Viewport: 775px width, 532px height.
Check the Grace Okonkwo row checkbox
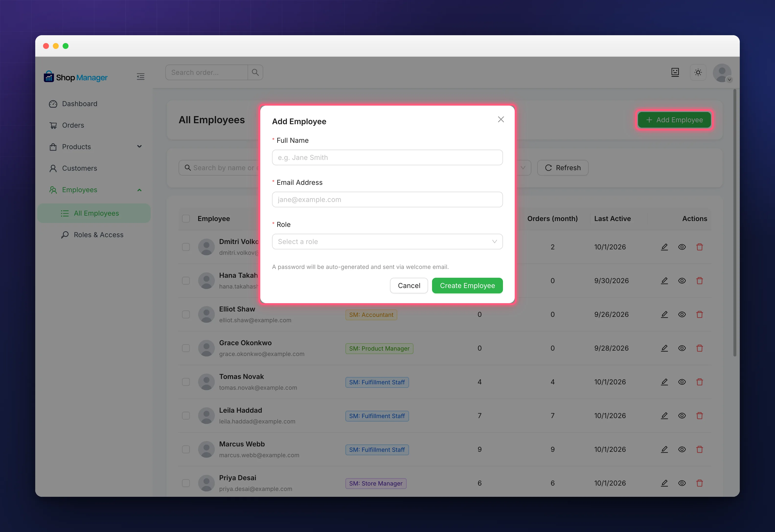tap(186, 348)
